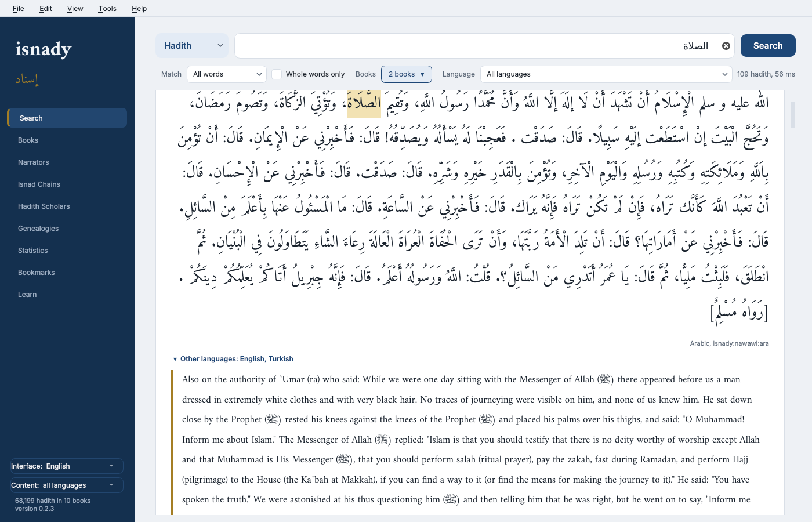Open Isnad Chains page
Screen dimensions: 812x522
point(67,184)
